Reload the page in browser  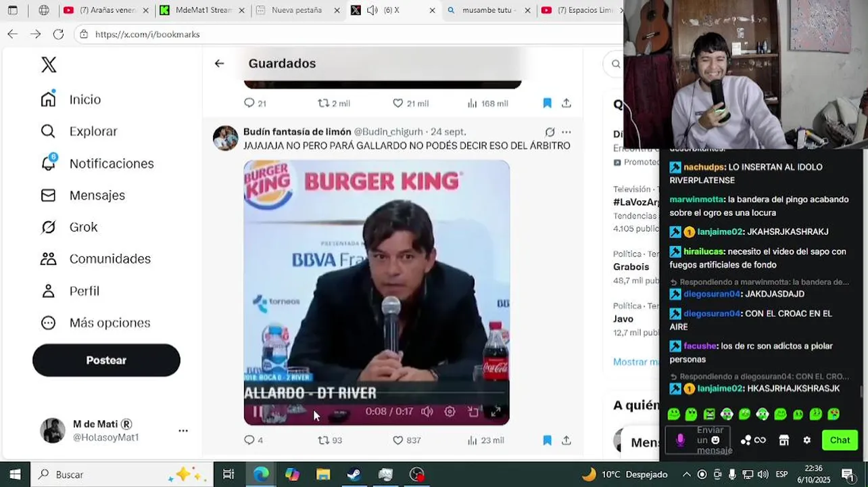click(58, 34)
